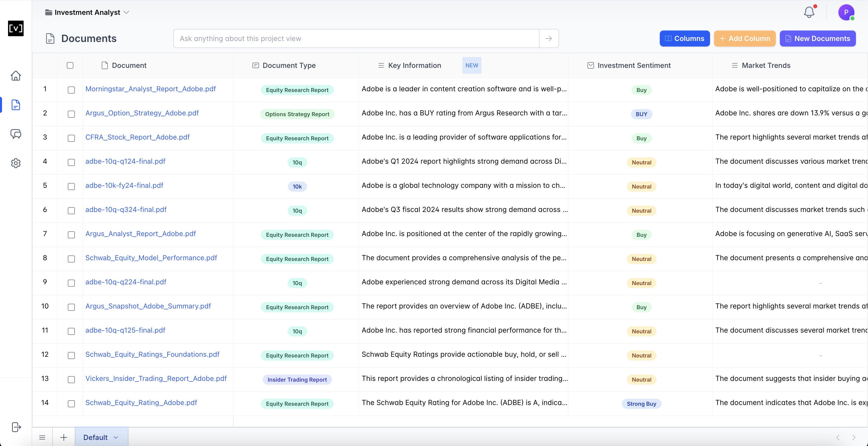Open the Default view dropdown chevron
868x446 pixels.
tap(116, 437)
